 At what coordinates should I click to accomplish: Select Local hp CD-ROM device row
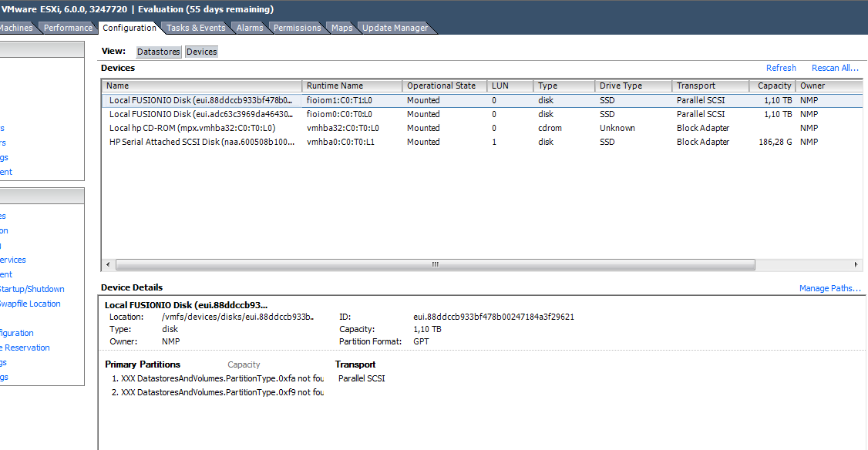pos(482,128)
